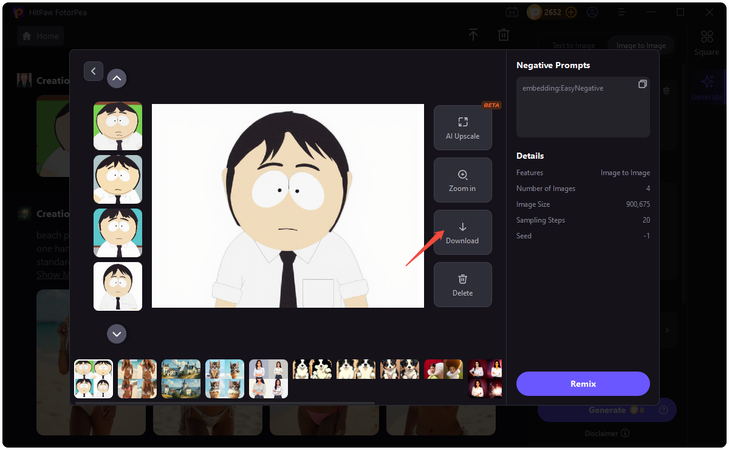Delete the current image

(463, 285)
